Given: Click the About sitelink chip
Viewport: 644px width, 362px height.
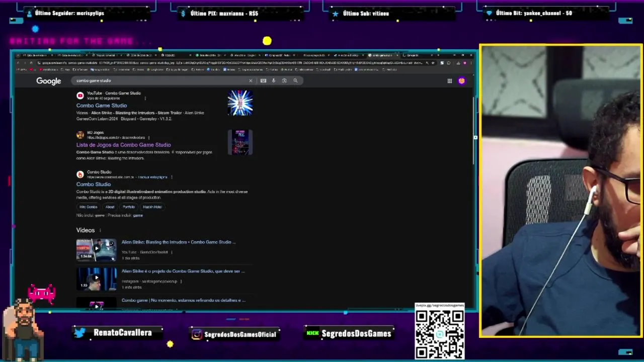Looking at the screenshot, I should (110, 207).
